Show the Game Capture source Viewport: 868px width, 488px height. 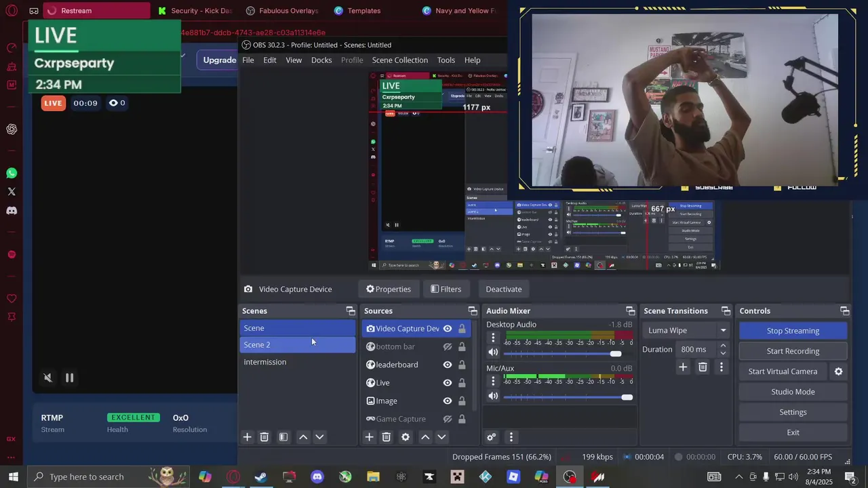point(448,419)
